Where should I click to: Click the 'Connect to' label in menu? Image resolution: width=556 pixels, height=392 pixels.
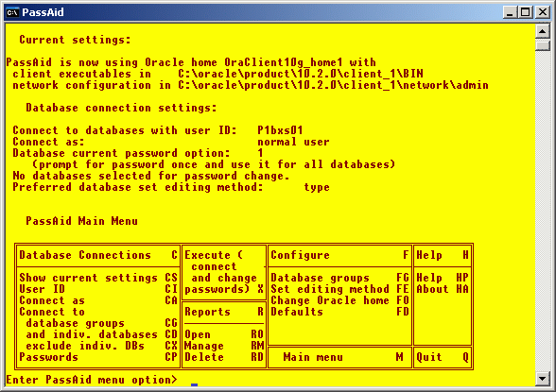52,312
